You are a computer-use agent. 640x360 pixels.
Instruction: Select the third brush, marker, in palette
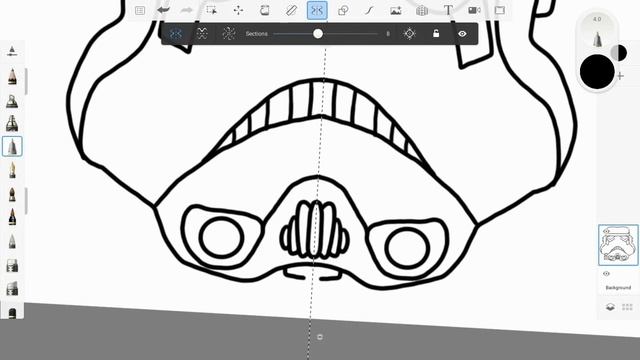12,123
